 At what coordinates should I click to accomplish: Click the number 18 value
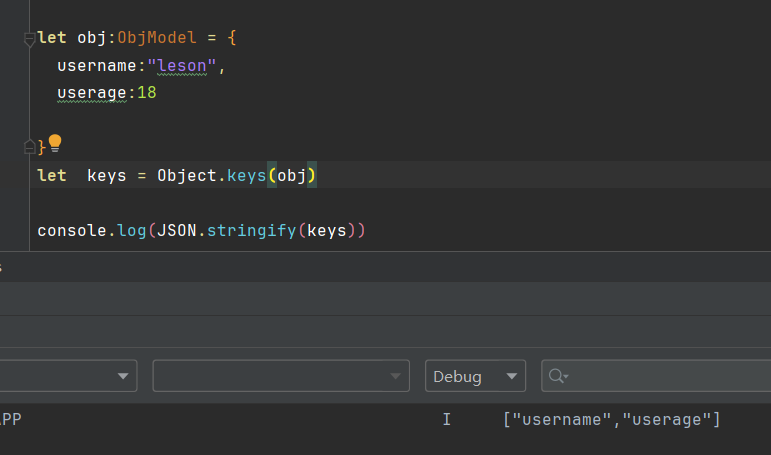tap(146, 93)
